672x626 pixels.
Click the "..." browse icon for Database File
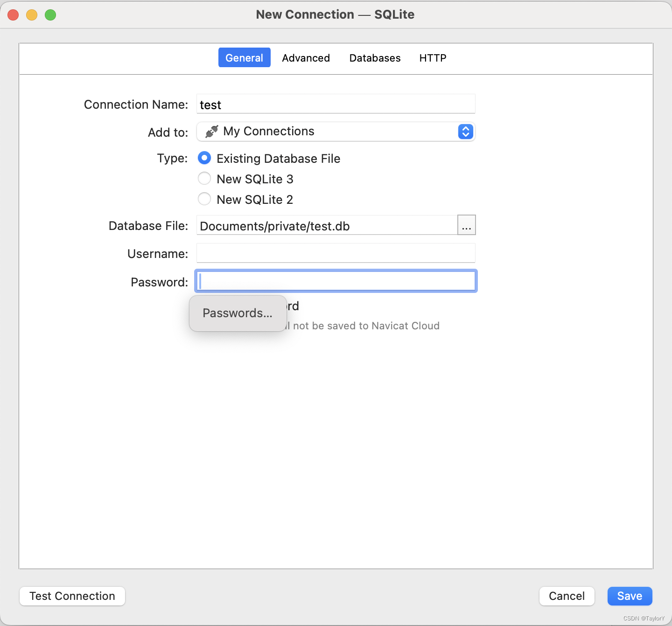pos(466,225)
